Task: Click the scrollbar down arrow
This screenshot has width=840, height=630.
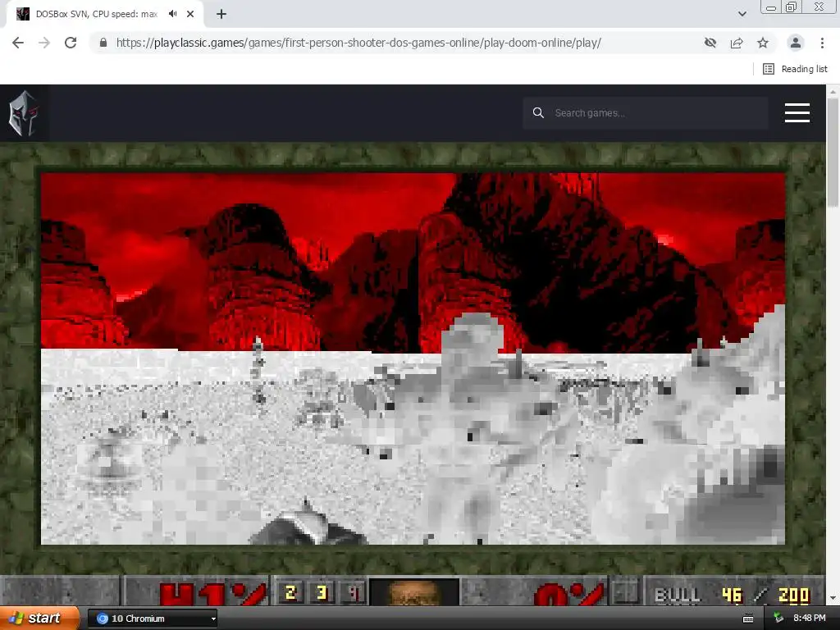Action: tap(833, 598)
